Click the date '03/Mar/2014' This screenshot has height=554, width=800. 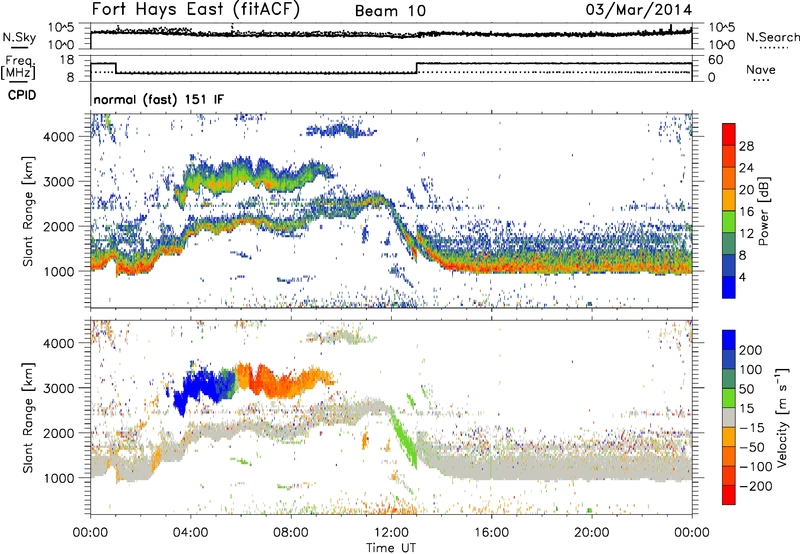(639, 10)
